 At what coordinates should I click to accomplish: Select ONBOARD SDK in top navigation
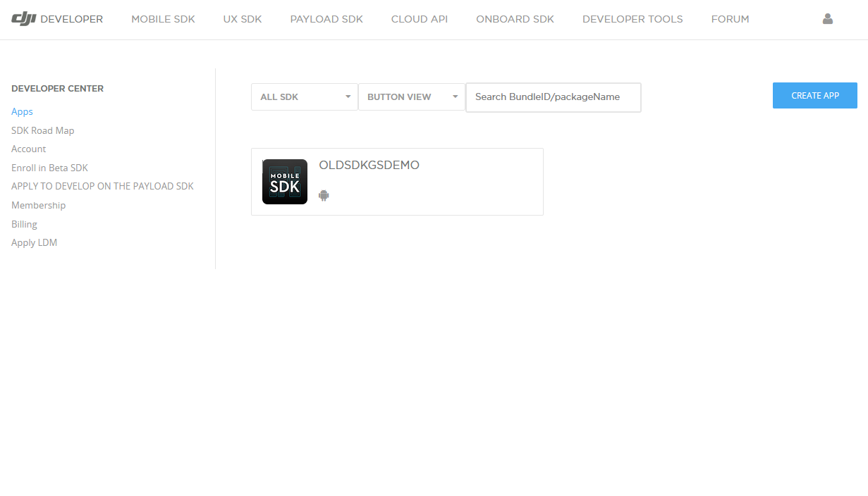[x=515, y=19]
